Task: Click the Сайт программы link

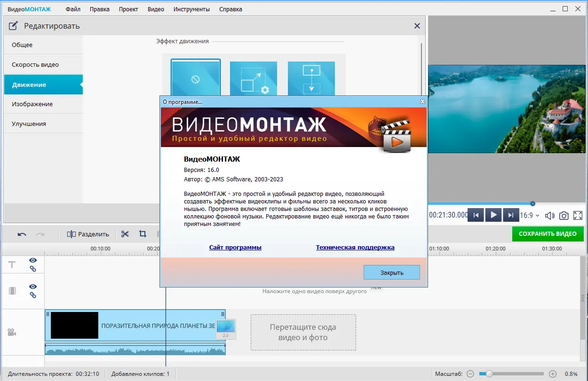Action: click(235, 247)
